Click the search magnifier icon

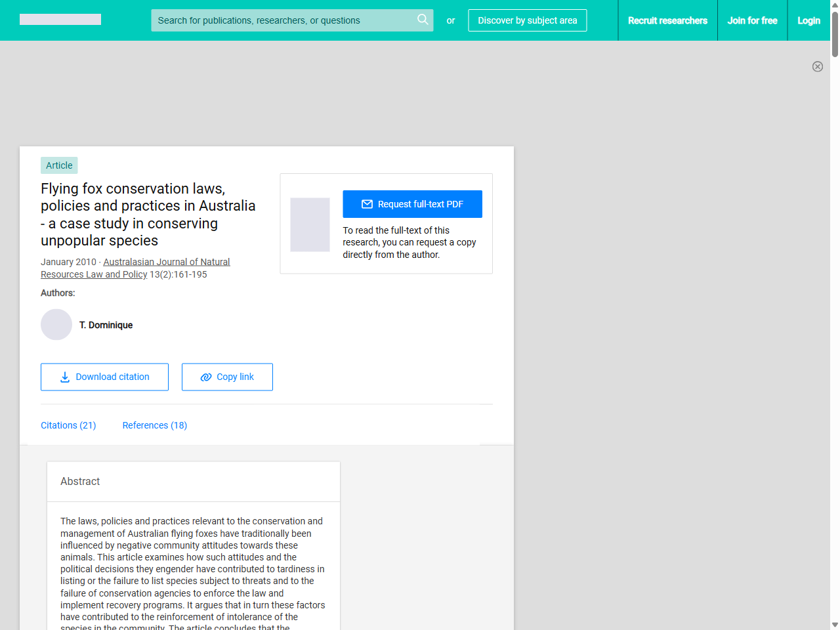point(423,20)
